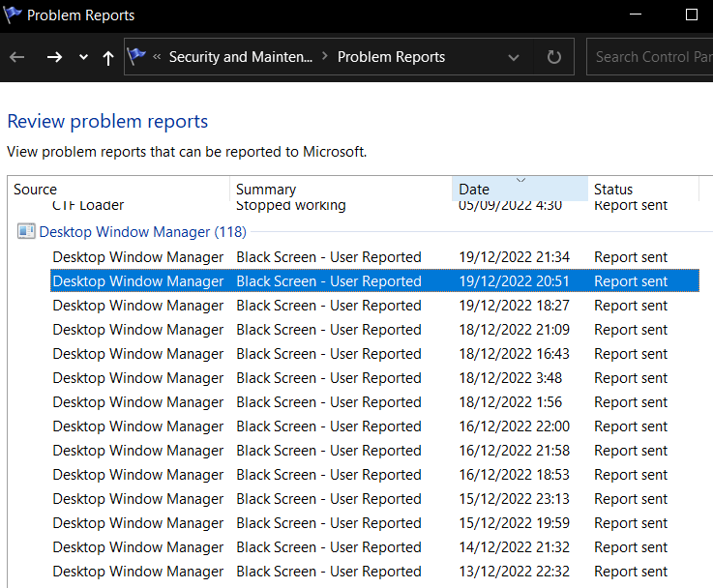Click the Problem Reports title bar flag icon

(x=13, y=15)
